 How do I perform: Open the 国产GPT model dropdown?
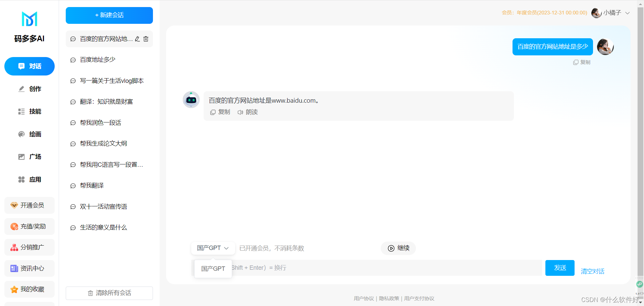[x=213, y=248]
